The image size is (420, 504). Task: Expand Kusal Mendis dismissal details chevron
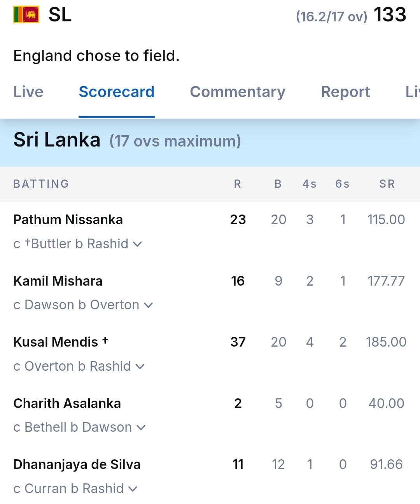(x=140, y=366)
